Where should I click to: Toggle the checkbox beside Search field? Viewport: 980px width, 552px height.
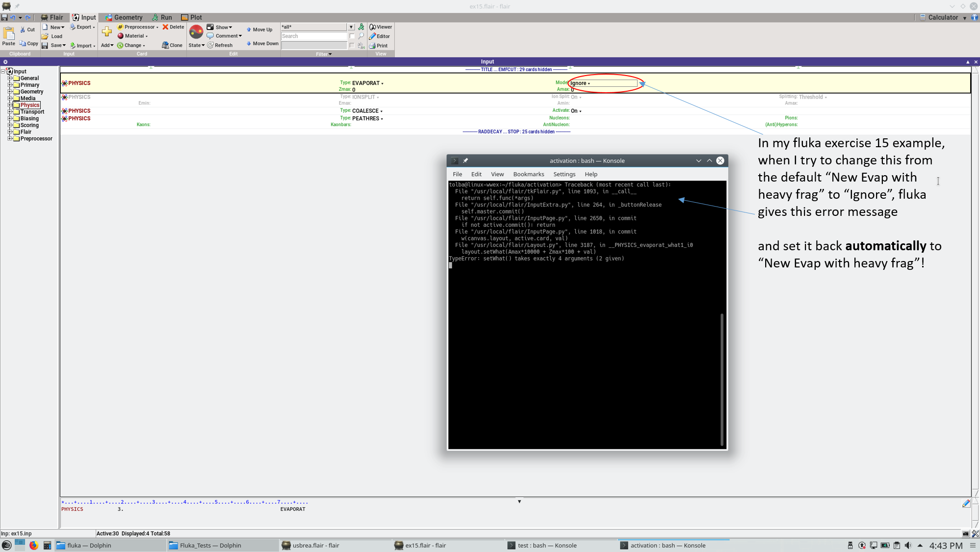(352, 36)
